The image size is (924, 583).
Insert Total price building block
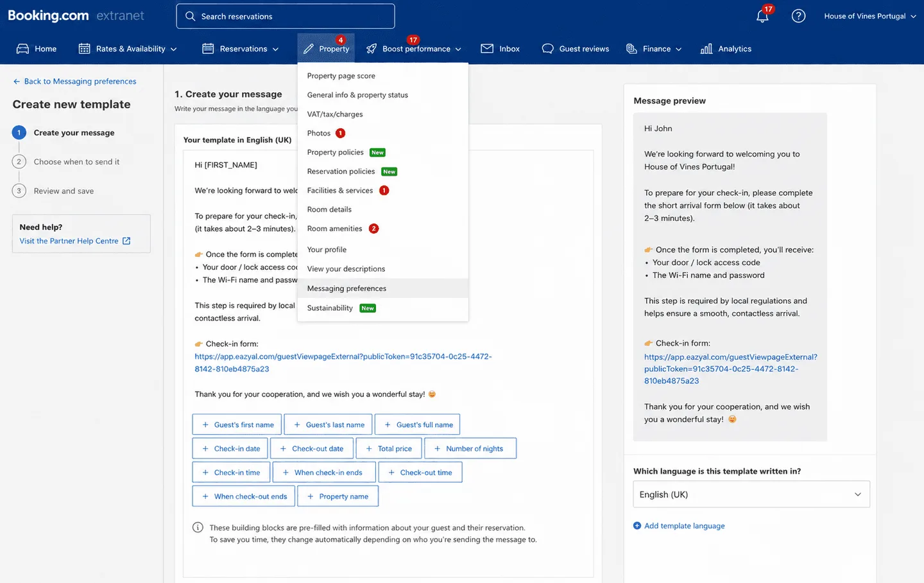[389, 448]
